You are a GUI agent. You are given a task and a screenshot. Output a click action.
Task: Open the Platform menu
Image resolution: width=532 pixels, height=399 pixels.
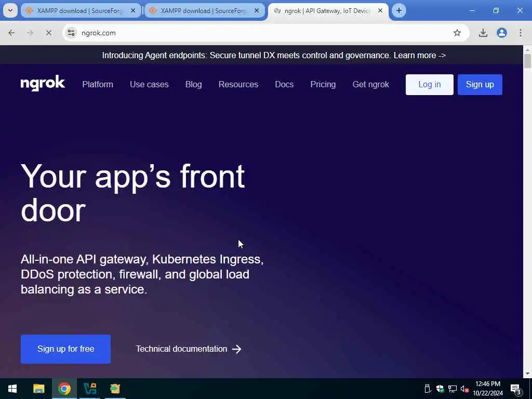pos(98,85)
